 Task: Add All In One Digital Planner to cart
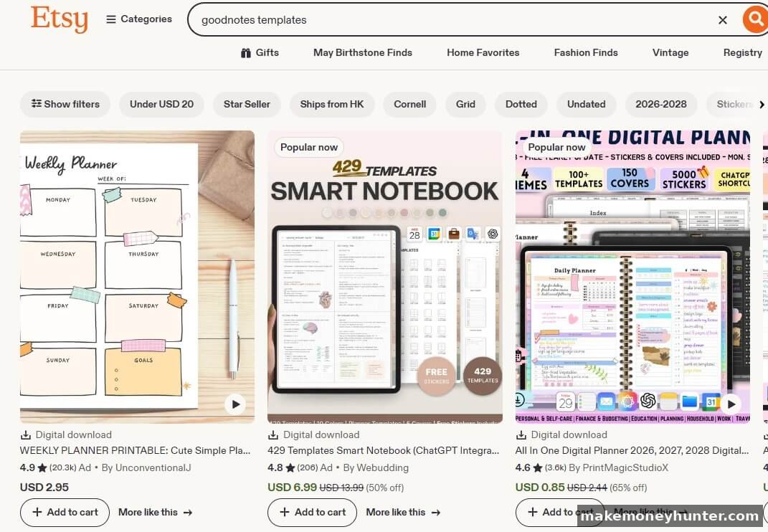tap(560, 513)
